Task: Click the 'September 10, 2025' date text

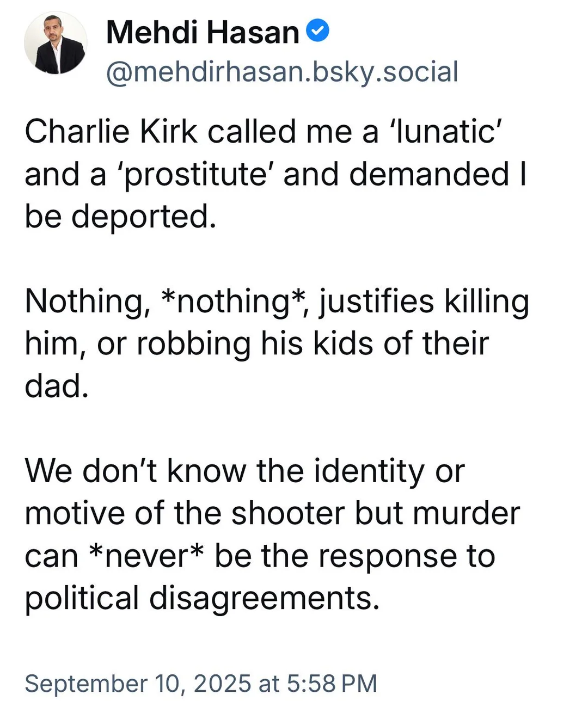Action: click(138, 683)
